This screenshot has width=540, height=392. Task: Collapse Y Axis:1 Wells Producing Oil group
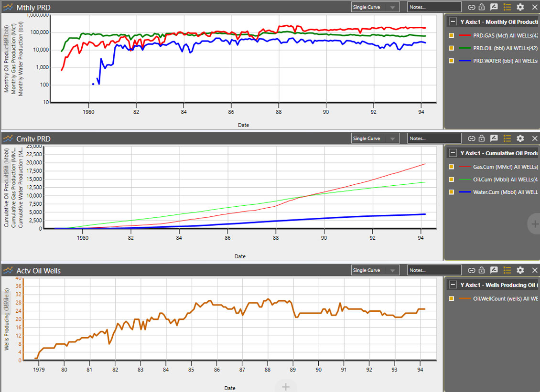(452, 285)
